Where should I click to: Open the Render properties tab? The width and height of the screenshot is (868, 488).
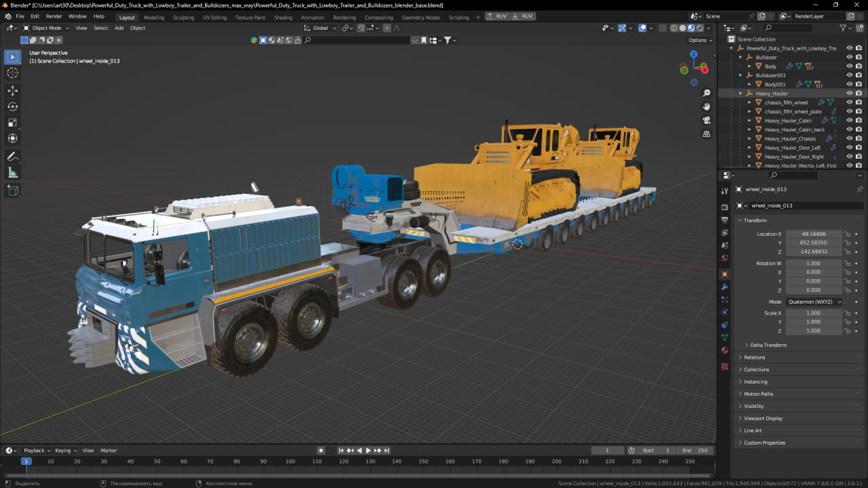tap(725, 207)
